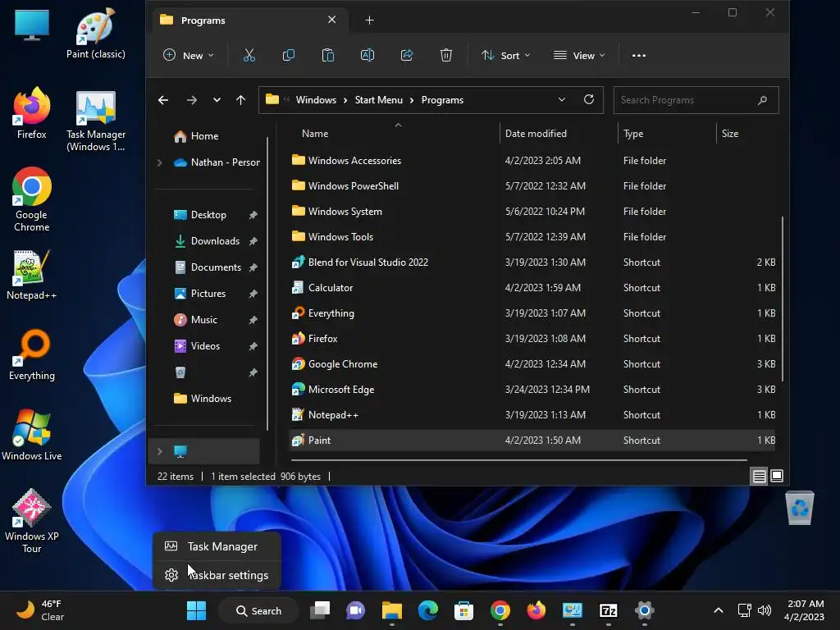Click the Copy icon in Explorer toolbar
Viewport: 840px width, 630px height.
click(288, 55)
